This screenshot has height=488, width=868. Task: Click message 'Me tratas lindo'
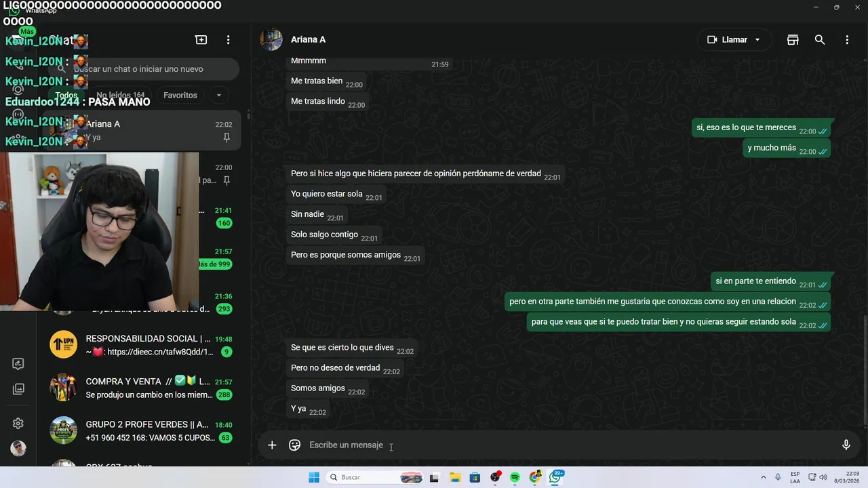pos(328,102)
